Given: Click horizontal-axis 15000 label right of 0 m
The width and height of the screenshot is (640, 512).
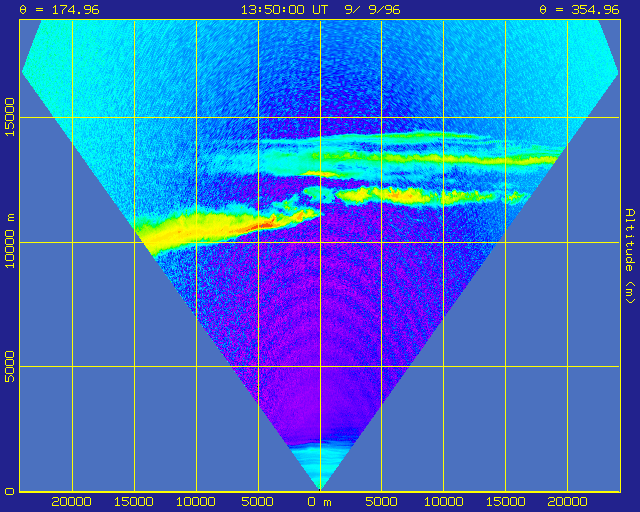Looking at the screenshot, I should (506, 502).
